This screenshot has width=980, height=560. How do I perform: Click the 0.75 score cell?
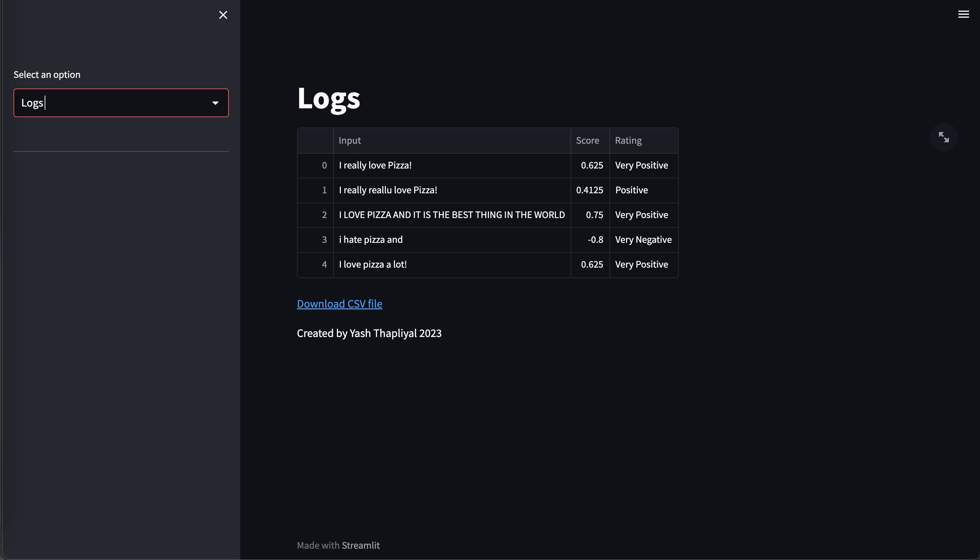coord(594,215)
